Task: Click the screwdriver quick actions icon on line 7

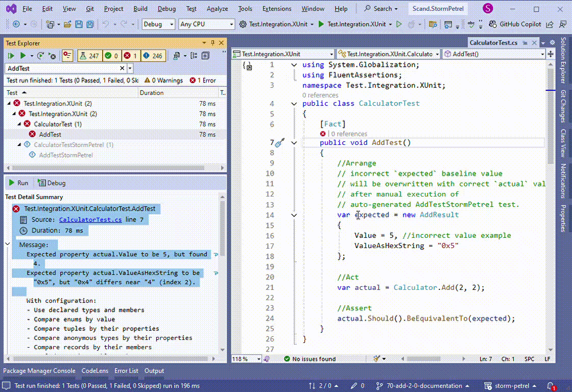Action: tap(280, 143)
